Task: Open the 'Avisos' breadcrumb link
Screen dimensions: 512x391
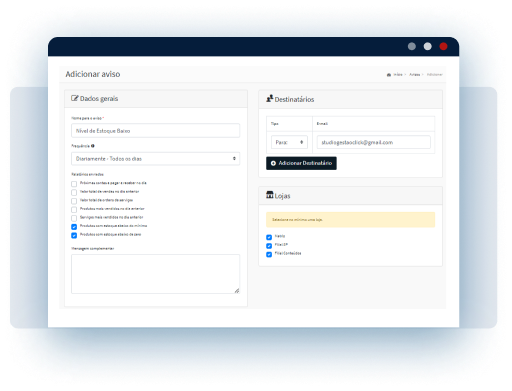Action: (x=415, y=75)
